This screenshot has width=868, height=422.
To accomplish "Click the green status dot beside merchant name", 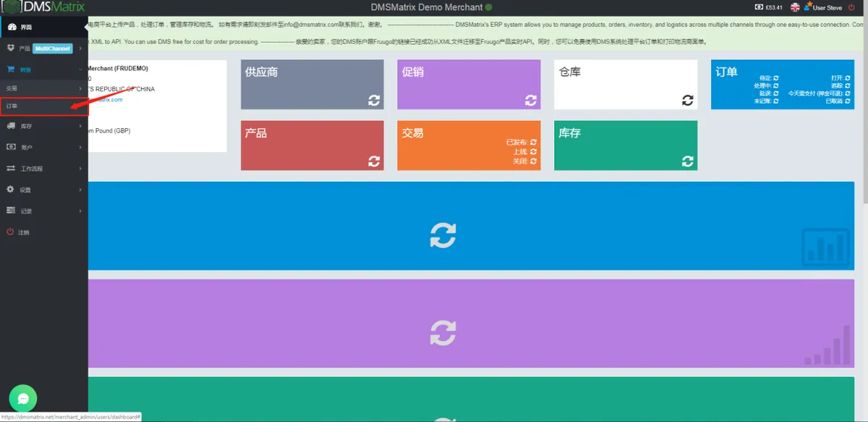I will (x=489, y=7).
